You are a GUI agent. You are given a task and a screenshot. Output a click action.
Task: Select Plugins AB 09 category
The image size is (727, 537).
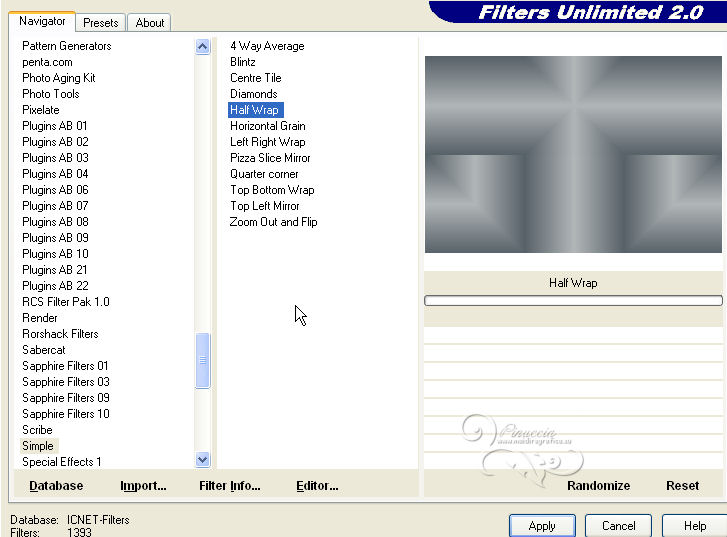[55, 238]
